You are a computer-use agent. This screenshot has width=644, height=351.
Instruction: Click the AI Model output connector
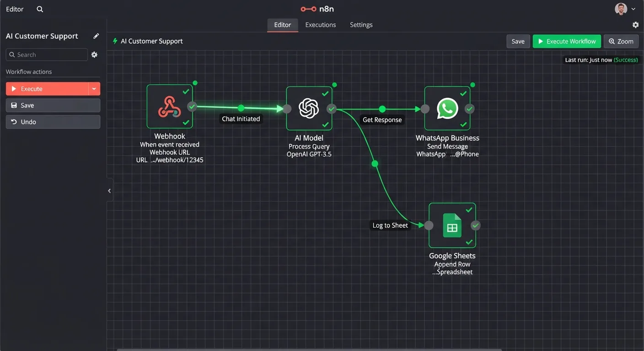tap(332, 109)
